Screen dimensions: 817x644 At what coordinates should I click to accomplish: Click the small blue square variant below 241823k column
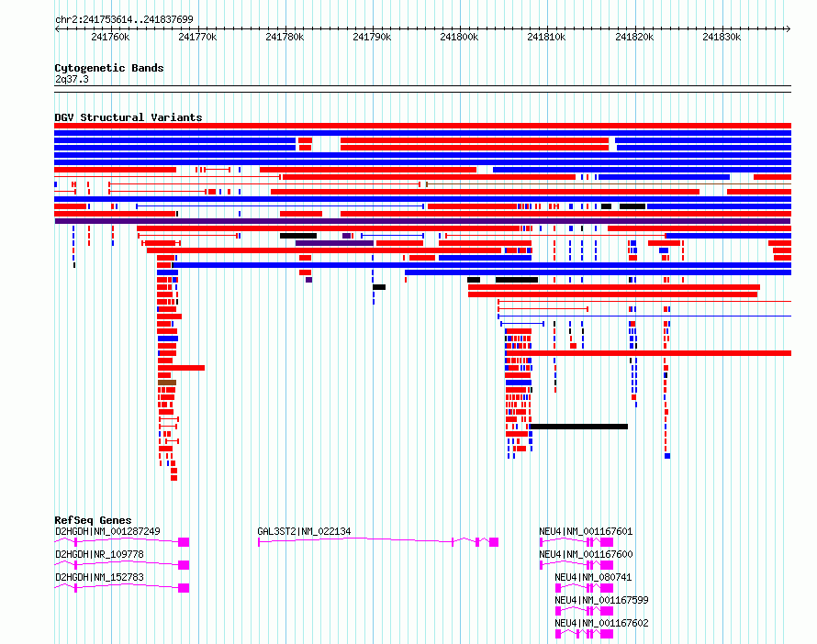coord(667,456)
